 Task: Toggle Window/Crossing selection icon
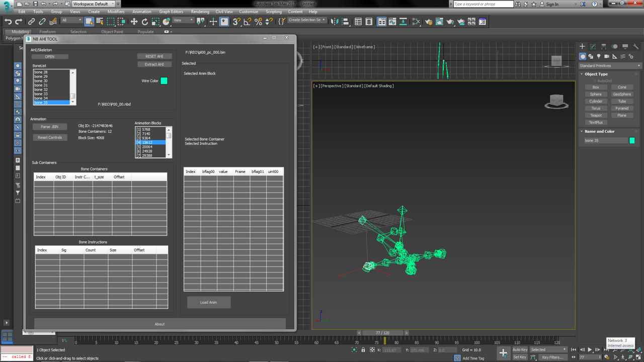tap(122, 22)
